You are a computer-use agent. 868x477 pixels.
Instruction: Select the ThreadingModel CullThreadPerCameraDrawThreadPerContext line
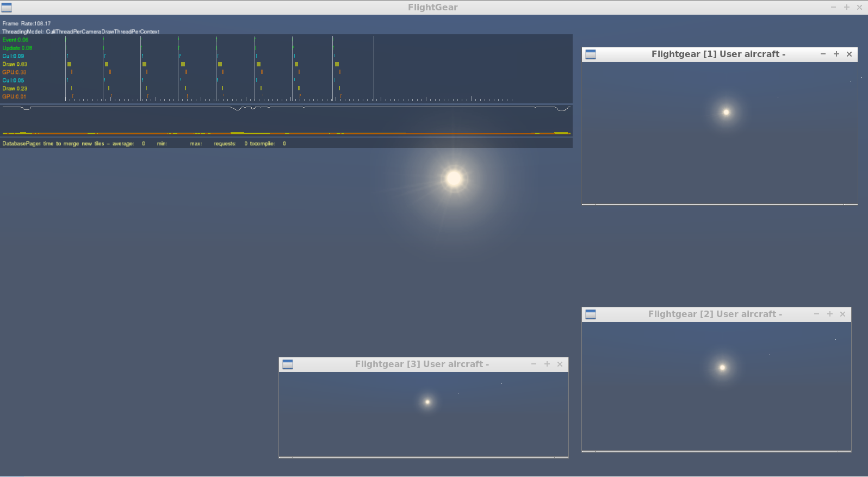[81, 32]
